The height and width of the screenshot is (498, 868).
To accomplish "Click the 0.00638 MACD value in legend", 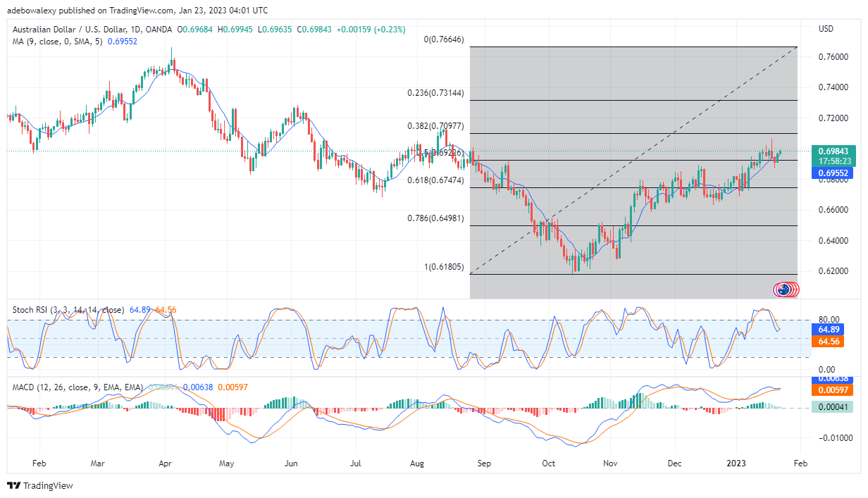I will pos(198,387).
